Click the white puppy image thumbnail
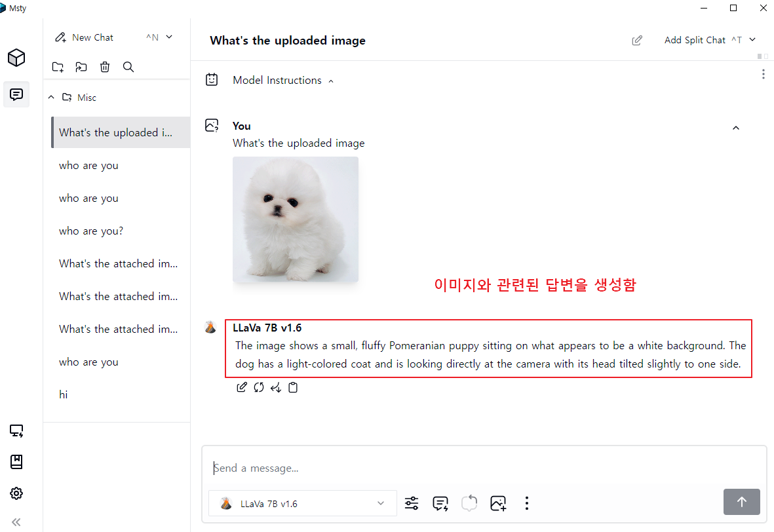 click(x=296, y=219)
